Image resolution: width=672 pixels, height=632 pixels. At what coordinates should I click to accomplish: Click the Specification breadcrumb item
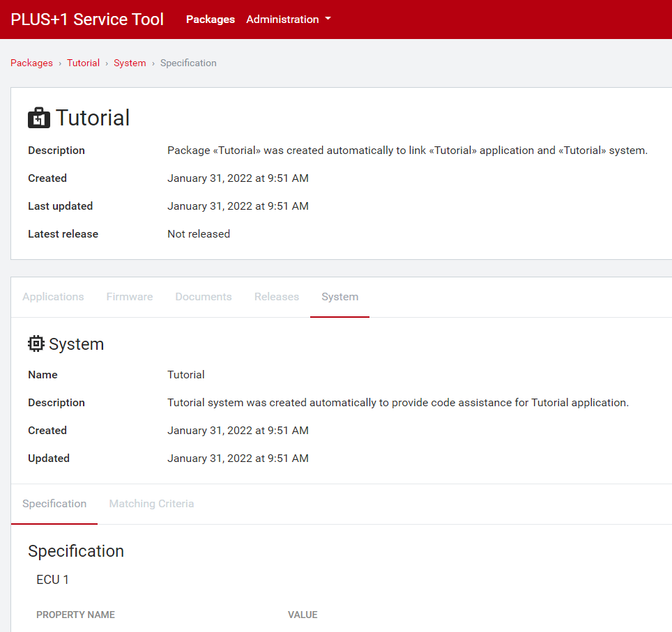188,63
